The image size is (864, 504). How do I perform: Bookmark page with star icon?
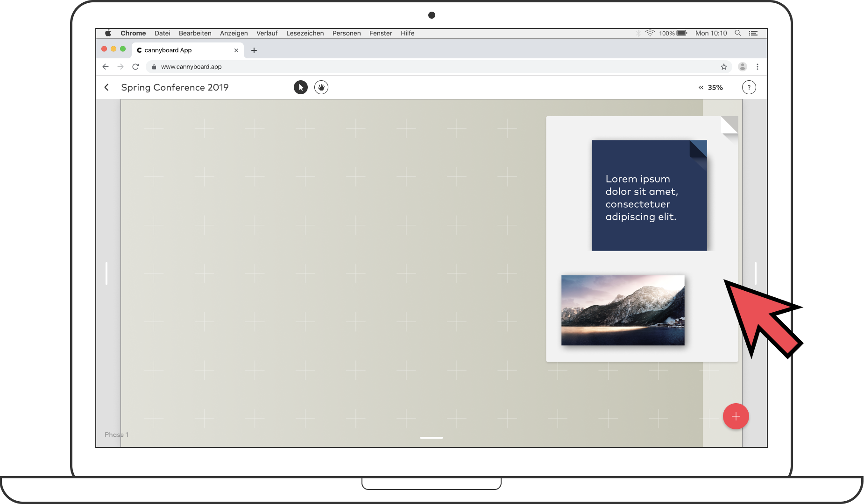point(724,67)
